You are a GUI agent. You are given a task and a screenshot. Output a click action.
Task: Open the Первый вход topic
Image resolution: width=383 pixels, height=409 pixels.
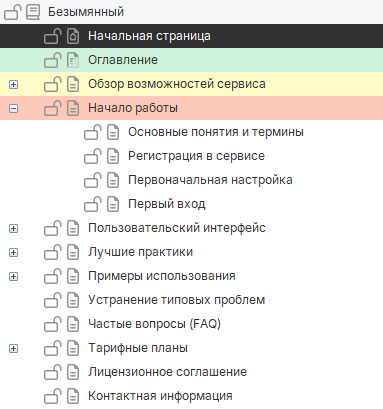[167, 204]
